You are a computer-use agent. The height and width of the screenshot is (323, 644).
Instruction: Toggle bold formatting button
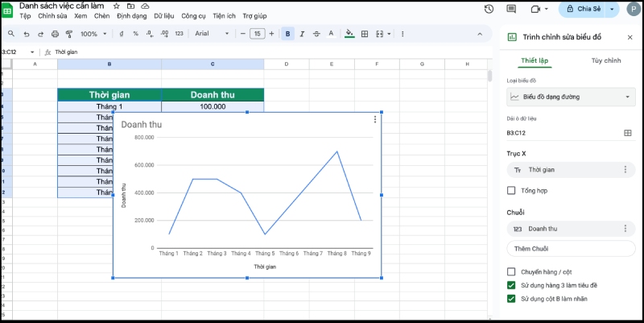tap(287, 34)
